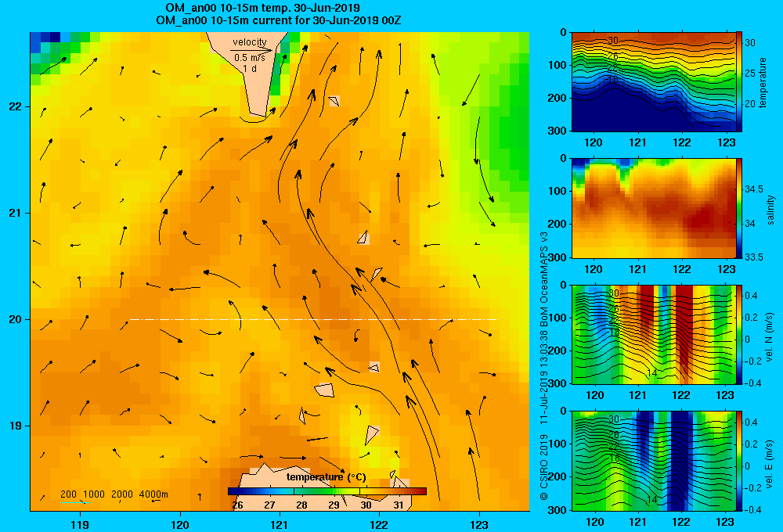Click the vertical colorbar beside the temperature section
The image size is (783, 532).
click(739, 82)
